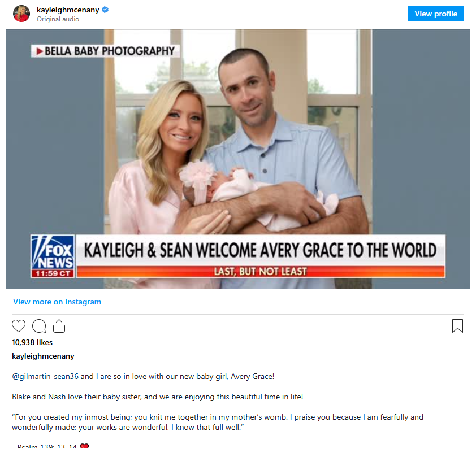Open the View more on Instagram link
Image resolution: width=476 pixels, height=453 pixels.
click(x=57, y=302)
